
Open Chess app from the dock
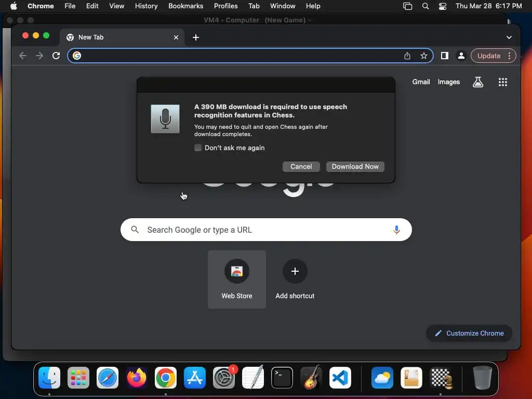click(441, 378)
